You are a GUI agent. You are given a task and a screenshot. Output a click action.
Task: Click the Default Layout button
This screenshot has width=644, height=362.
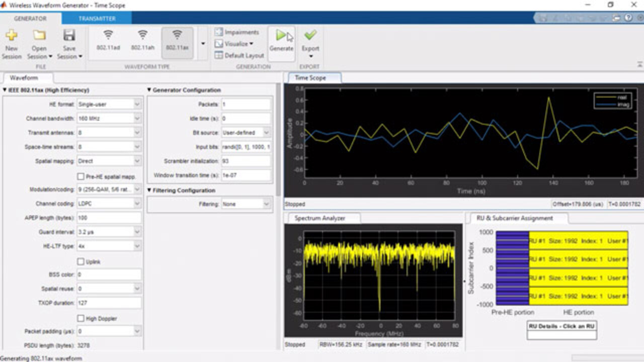239,55
